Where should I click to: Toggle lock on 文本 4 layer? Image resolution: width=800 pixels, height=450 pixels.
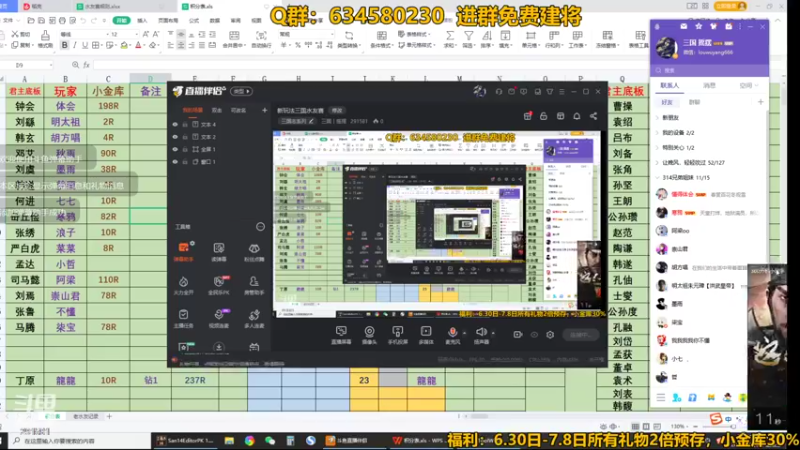click(x=185, y=124)
